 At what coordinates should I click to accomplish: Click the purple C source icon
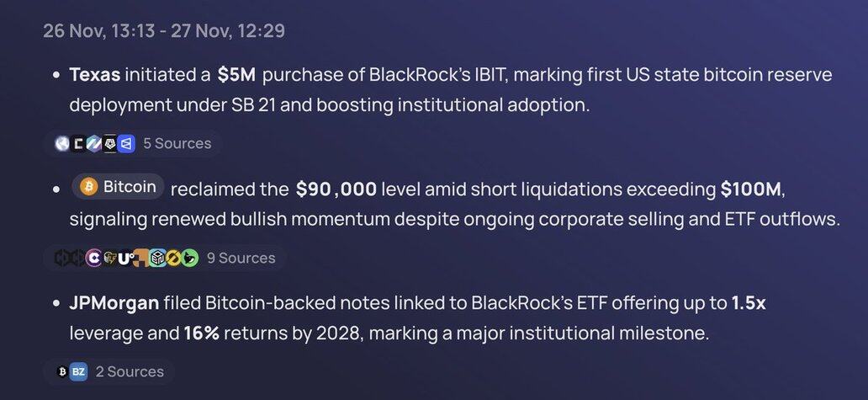pos(93,258)
